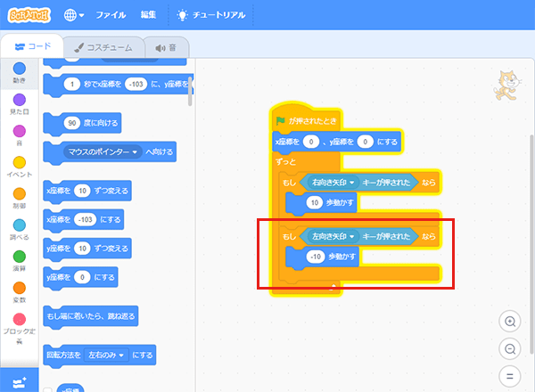This screenshot has height=392, width=535.
Task: Open 右向き矢印 key dropdown
Action: (x=333, y=183)
